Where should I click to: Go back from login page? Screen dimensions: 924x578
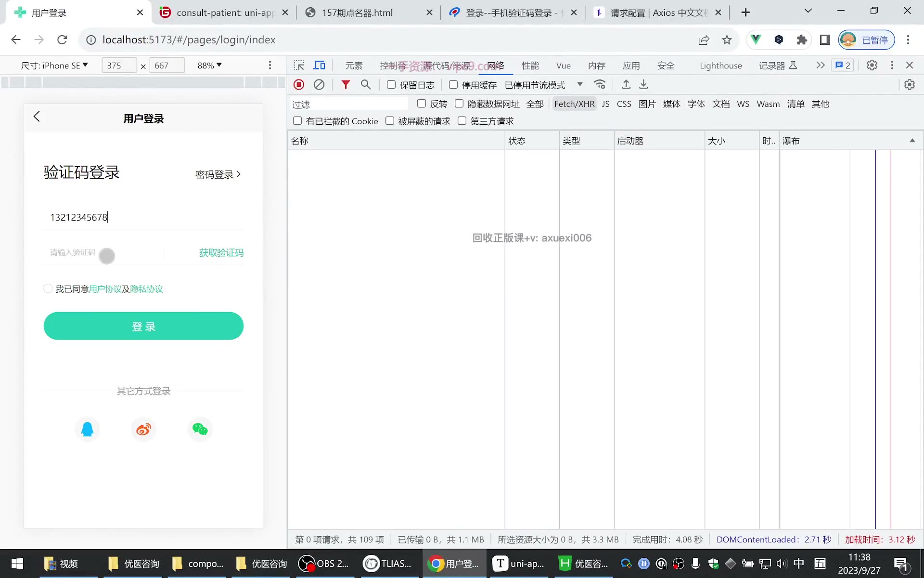[37, 117]
